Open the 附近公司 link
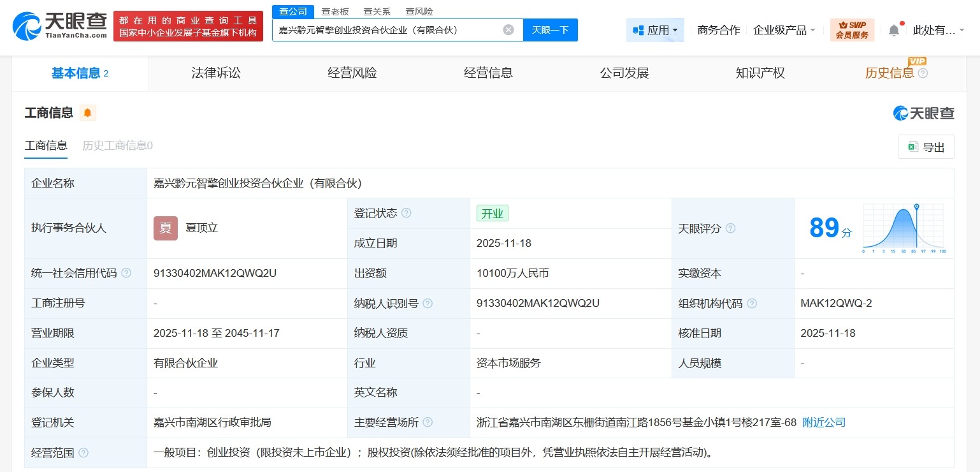Image resolution: width=980 pixels, height=472 pixels. pos(823,422)
